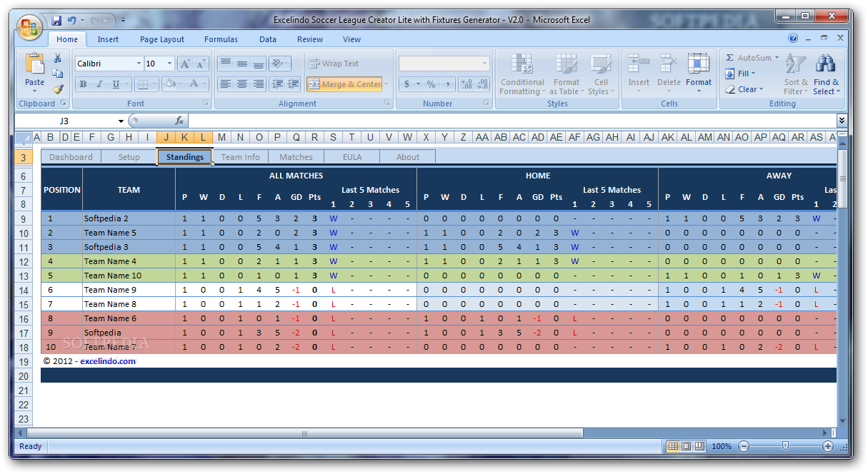Screen dimensions: 868x474
Task: Go to the Team Info sheet button
Action: click(241, 157)
